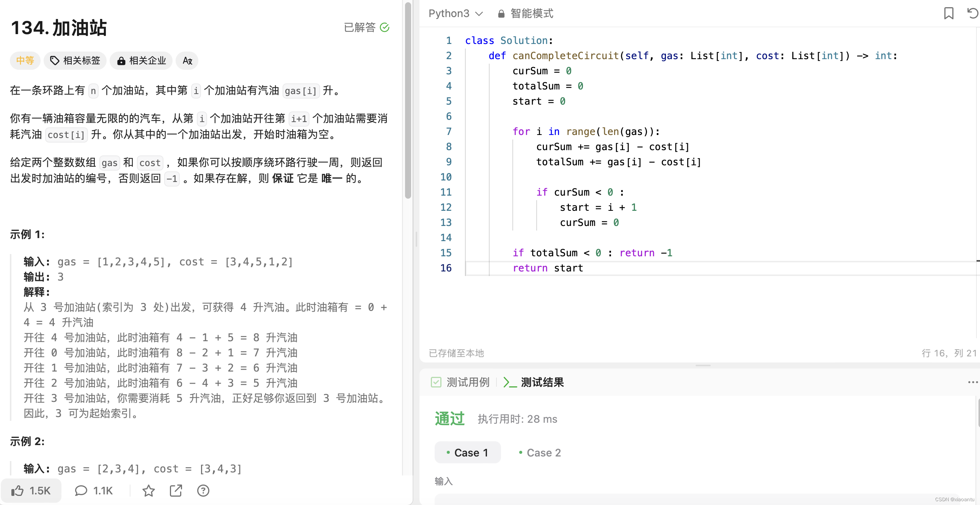Click the 执行用时: 28 ms text
980x505 pixels.
pyautogui.click(x=517, y=419)
